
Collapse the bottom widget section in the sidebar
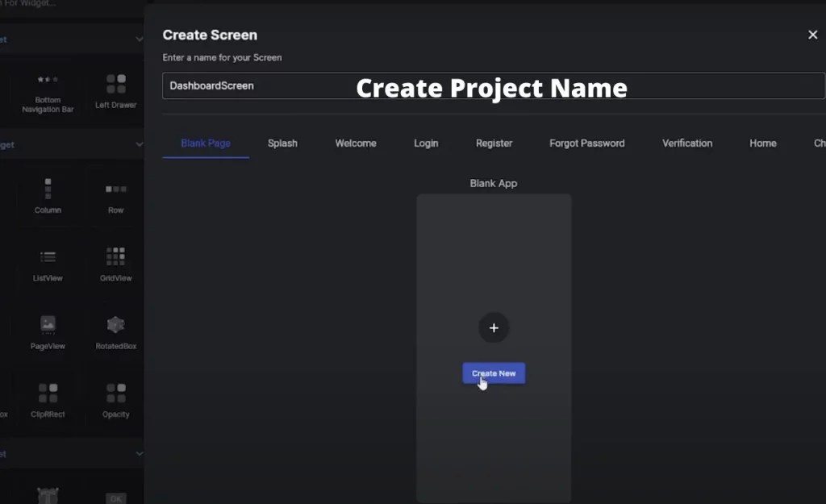(x=139, y=453)
